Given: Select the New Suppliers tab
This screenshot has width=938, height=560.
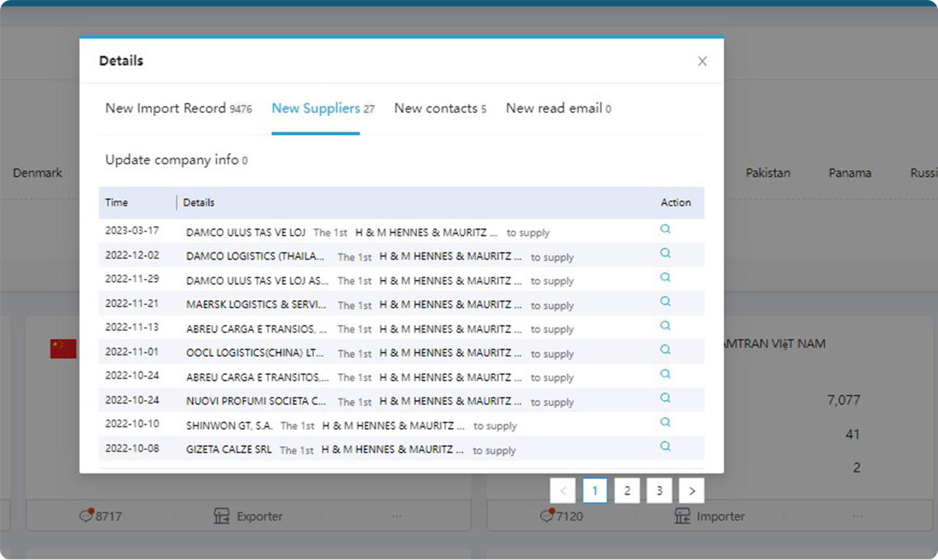Looking at the screenshot, I should (323, 109).
